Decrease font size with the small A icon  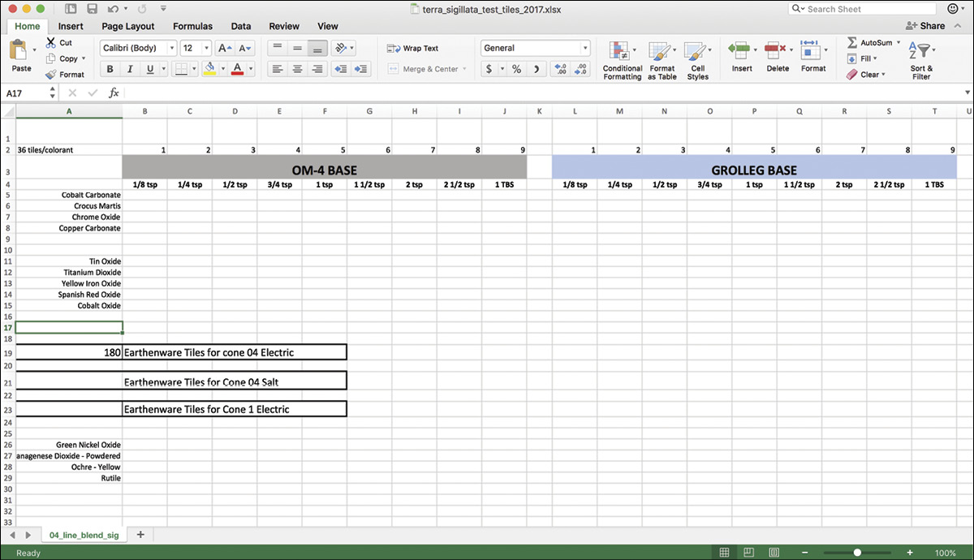244,48
